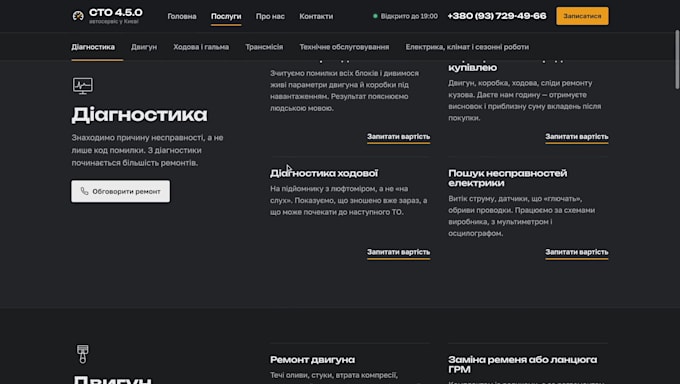Click Запитати вартість under computer diagnostics card
680x384 pixels.
pyautogui.click(x=399, y=137)
